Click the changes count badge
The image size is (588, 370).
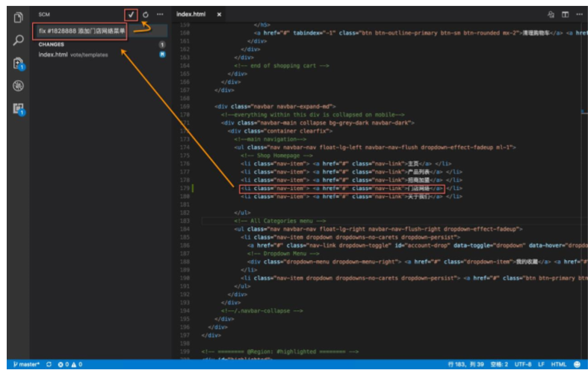coord(162,45)
